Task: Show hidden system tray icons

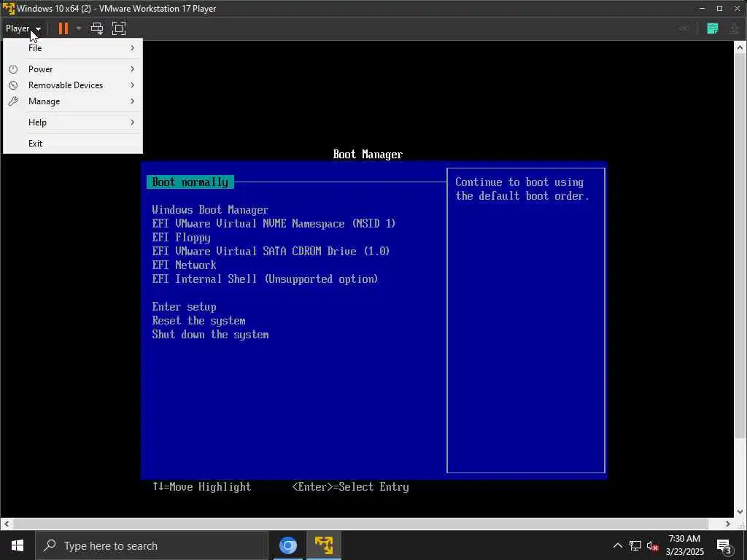Action: tap(617, 545)
